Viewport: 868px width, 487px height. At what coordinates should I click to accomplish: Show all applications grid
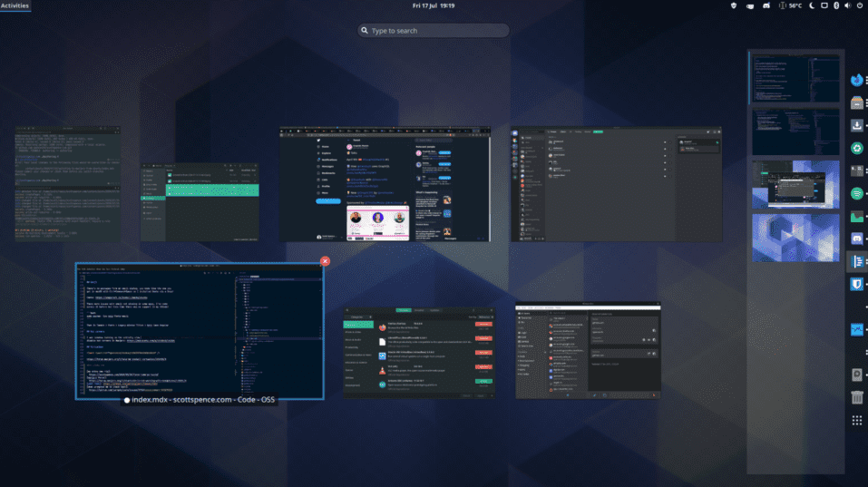tap(856, 421)
